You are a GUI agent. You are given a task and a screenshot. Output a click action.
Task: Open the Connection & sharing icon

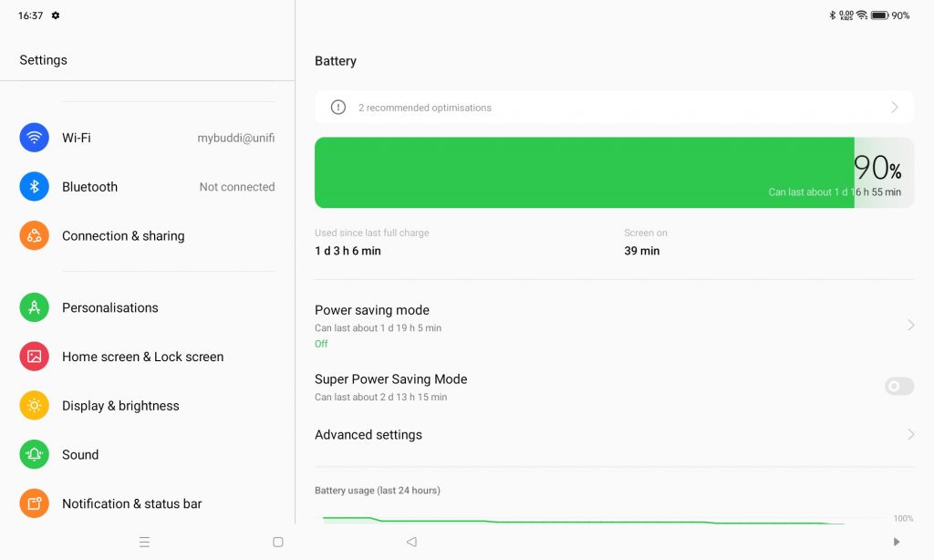tap(34, 235)
